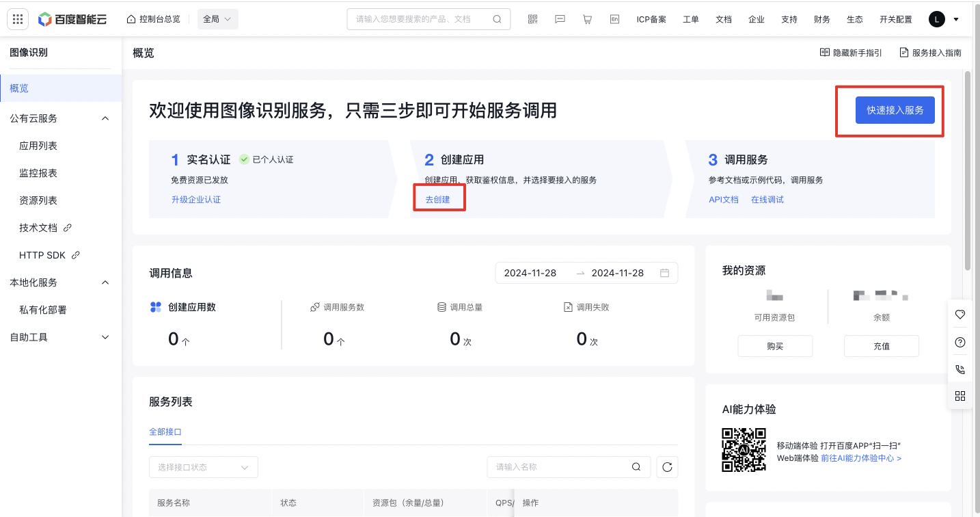This screenshot has height=517, width=980.
Task: Open HTTP SDK external link
Action: [x=50, y=255]
